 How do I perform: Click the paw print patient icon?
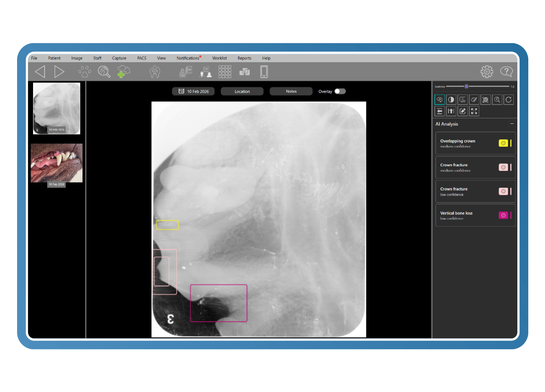click(x=85, y=72)
